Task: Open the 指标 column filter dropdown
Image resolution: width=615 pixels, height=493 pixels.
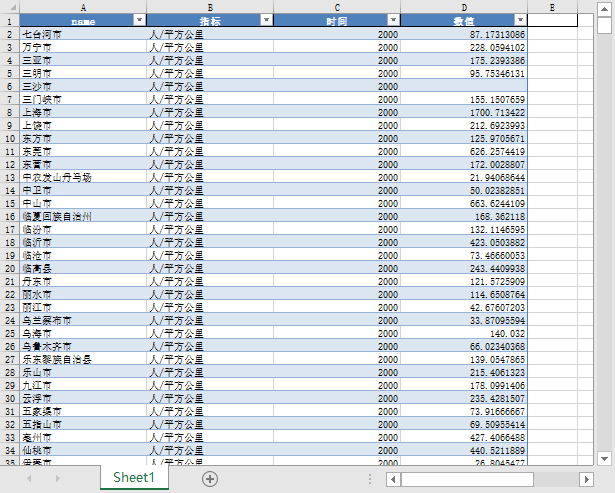Action: coord(266,20)
